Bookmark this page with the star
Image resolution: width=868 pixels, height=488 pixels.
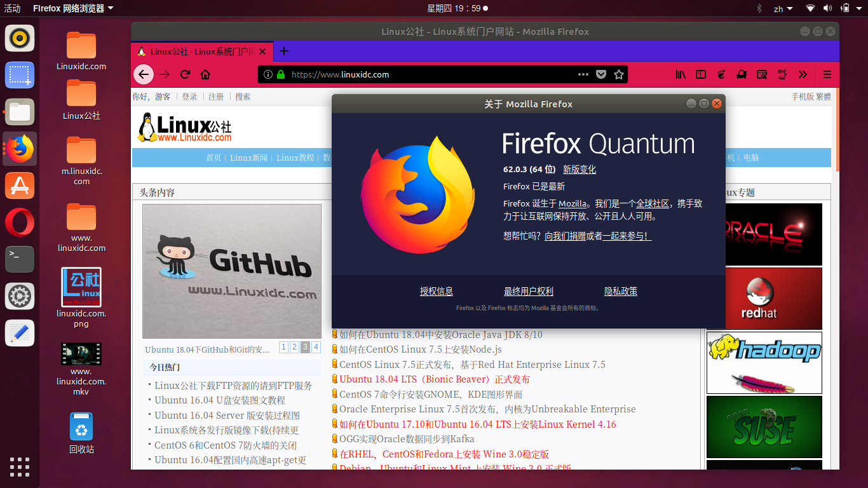[x=619, y=74]
